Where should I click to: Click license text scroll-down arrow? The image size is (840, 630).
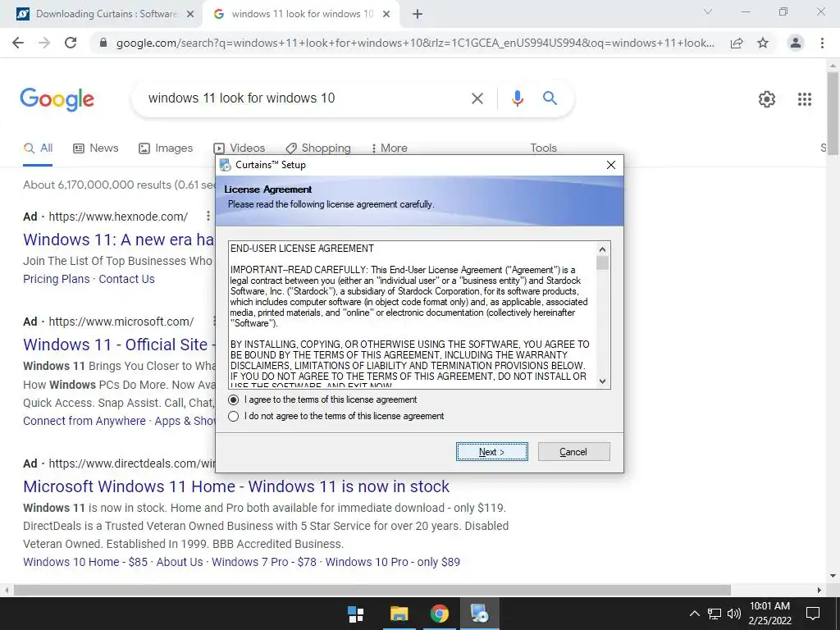coord(603,381)
